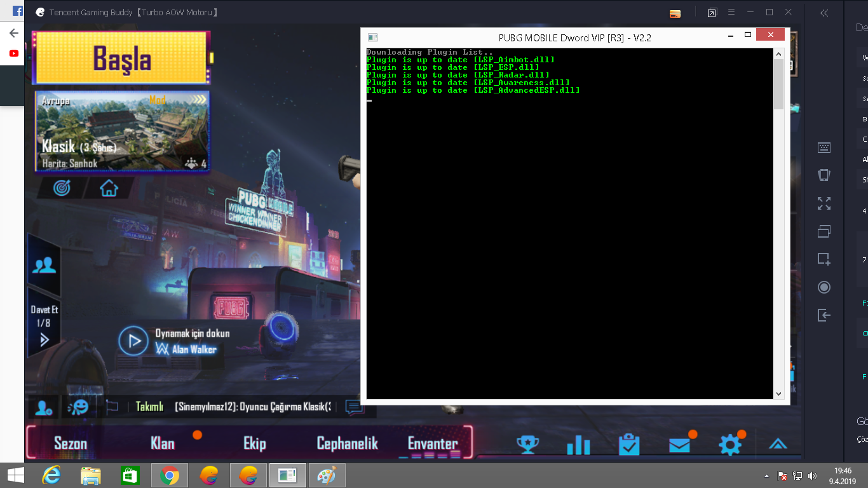This screenshot has height=488, width=868.
Task: Open the Tencent Gaming Buddy hamburger menu
Action: [731, 12]
